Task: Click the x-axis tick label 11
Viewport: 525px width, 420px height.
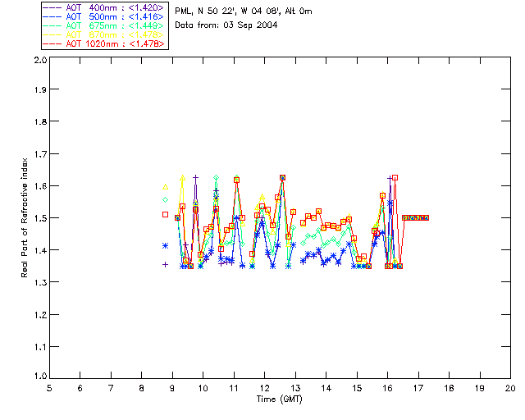Action: coord(234,388)
